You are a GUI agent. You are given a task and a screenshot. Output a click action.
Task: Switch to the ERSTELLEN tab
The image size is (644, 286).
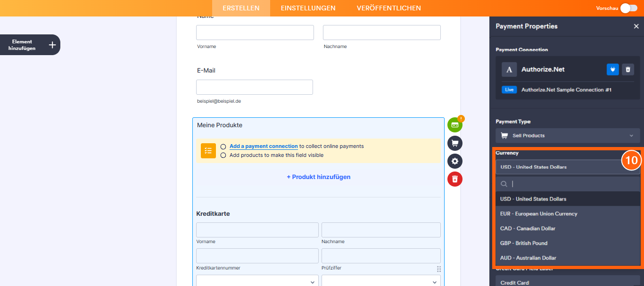[241, 8]
